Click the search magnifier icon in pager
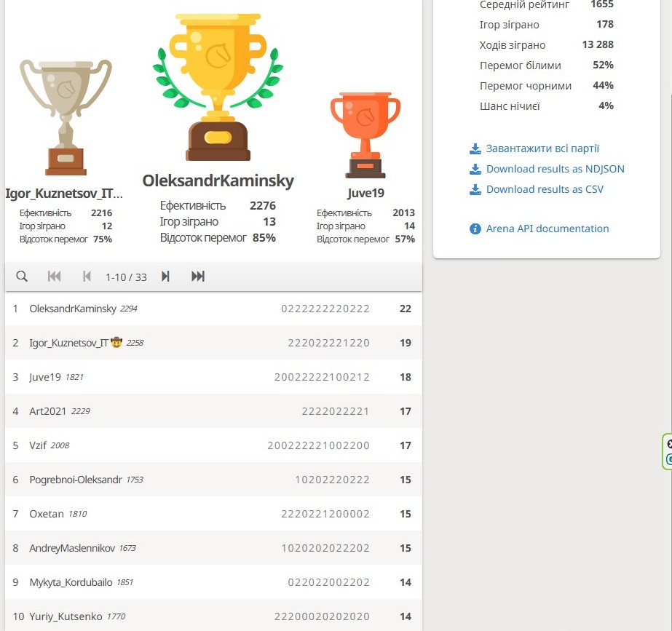This screenshot has height=631, width=672. (22, 277)
